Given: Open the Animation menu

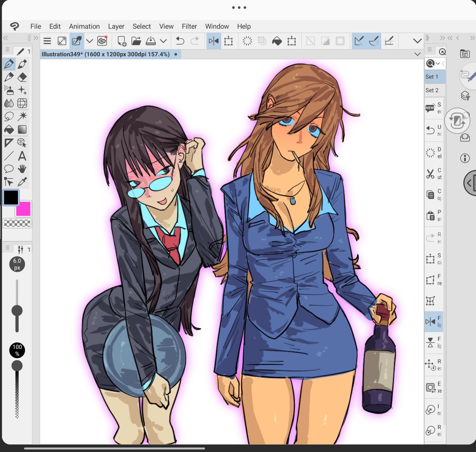Looking at the screenshot, I should [x=84, y=26].
